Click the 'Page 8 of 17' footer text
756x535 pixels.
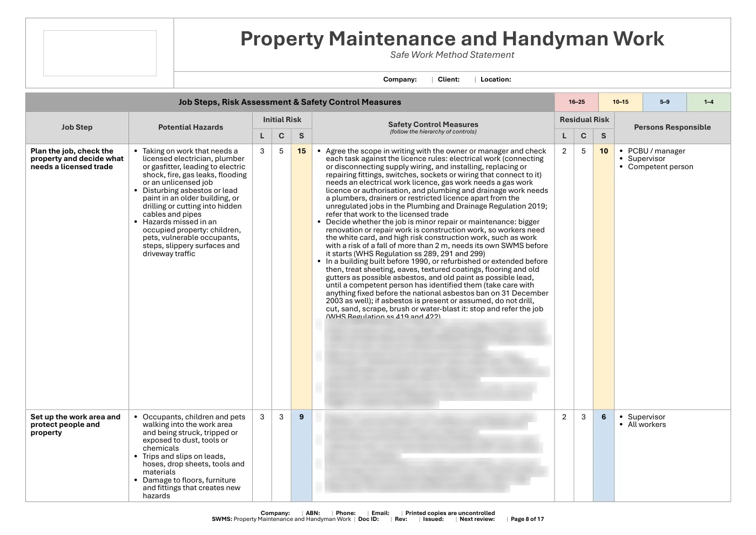pos(527,519)
